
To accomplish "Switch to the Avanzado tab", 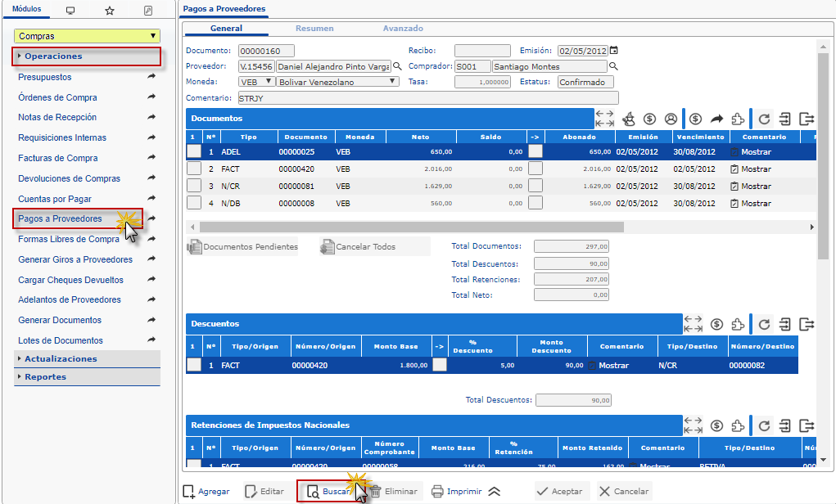I will click(x=403, y=29).
